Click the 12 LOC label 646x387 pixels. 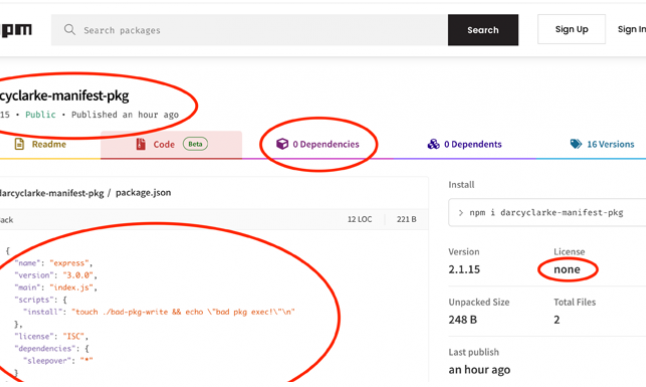(359, 219)
